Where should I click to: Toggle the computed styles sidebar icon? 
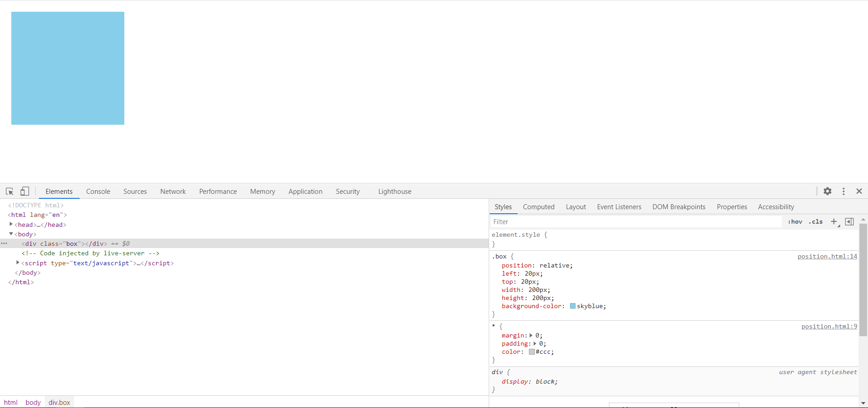click(x=849, y=221)
